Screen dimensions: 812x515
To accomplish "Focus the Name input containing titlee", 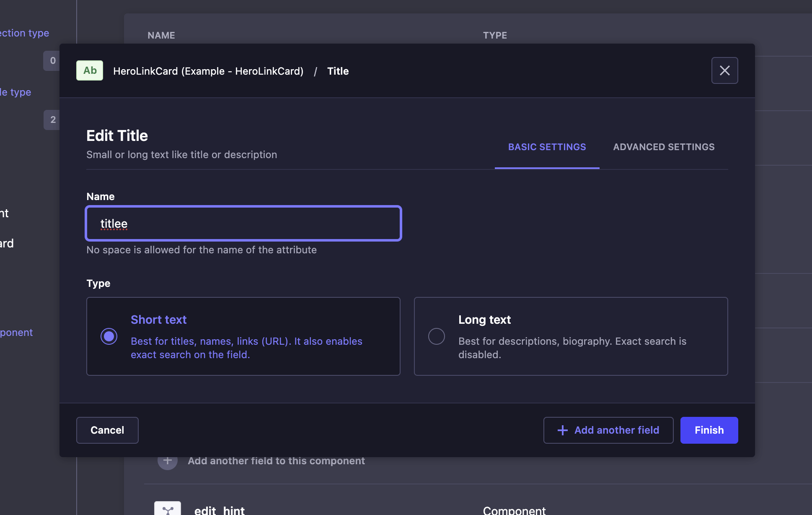I will 243,224.
